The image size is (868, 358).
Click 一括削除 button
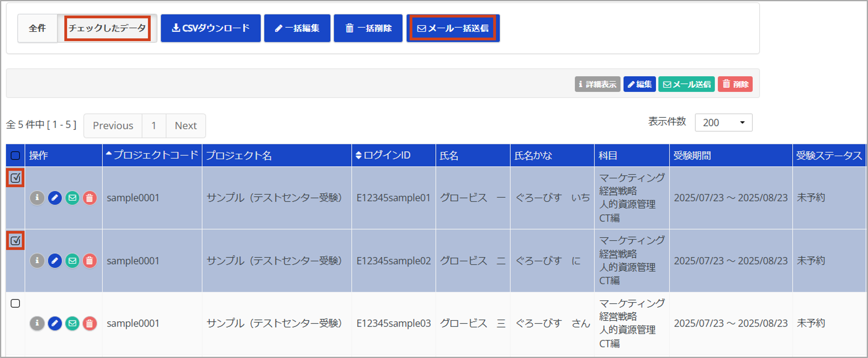tap(368, 28)
